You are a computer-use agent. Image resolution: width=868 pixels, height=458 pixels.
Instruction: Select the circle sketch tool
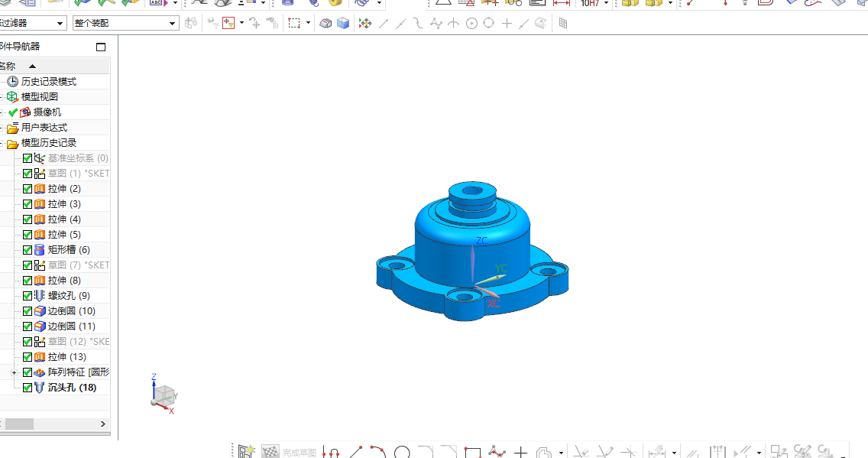[x=403, y=453]
